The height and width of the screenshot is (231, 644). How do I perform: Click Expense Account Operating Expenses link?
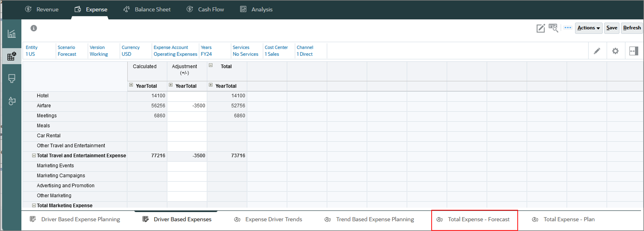[x=175, y=51]
